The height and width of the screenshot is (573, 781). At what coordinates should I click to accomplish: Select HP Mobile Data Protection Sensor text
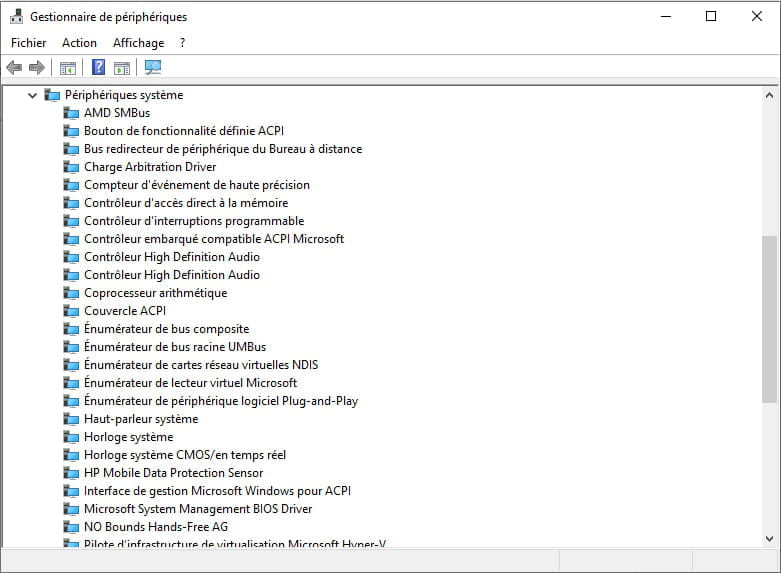point(173,473)
